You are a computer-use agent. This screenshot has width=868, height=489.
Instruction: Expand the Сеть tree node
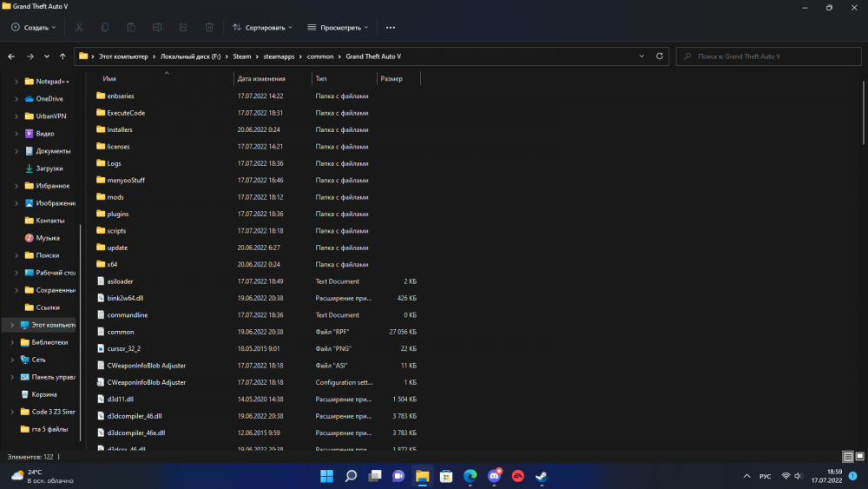[x=12, y=360]
